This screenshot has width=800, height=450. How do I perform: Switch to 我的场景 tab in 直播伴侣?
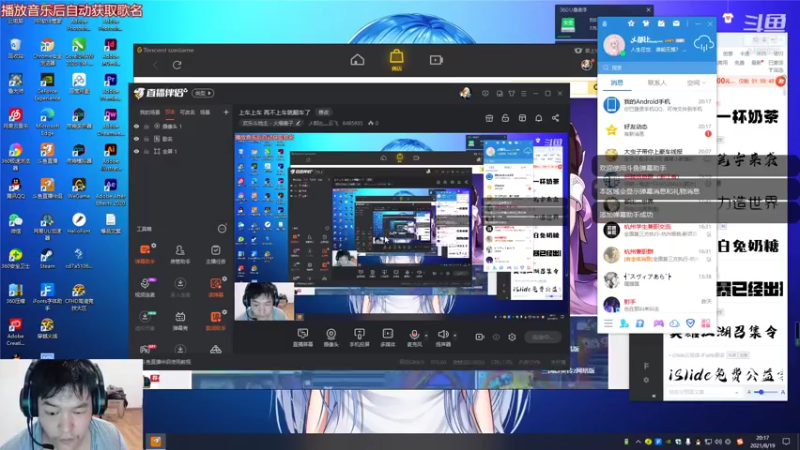pos(149,112)
